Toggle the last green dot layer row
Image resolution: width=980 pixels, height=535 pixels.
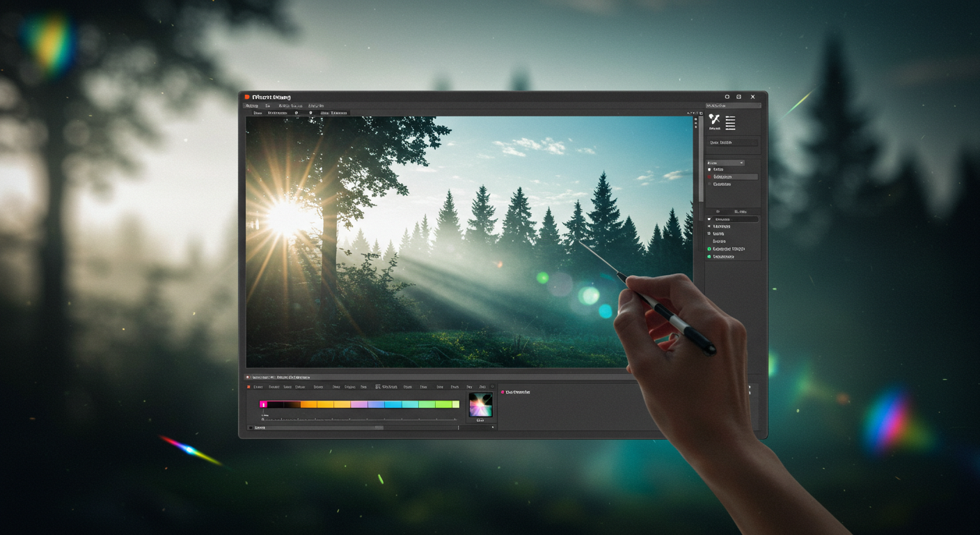pyautogui.click(x=721, y=257)
